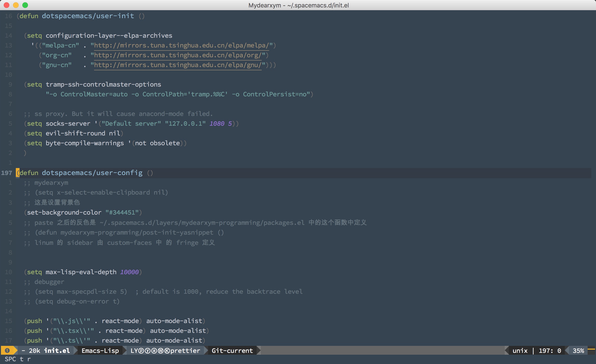The height and width of the screenshot is (364, 596).
Task: Click the ⓐ auto-complete minor mode indicator
Action: point(154,351)
